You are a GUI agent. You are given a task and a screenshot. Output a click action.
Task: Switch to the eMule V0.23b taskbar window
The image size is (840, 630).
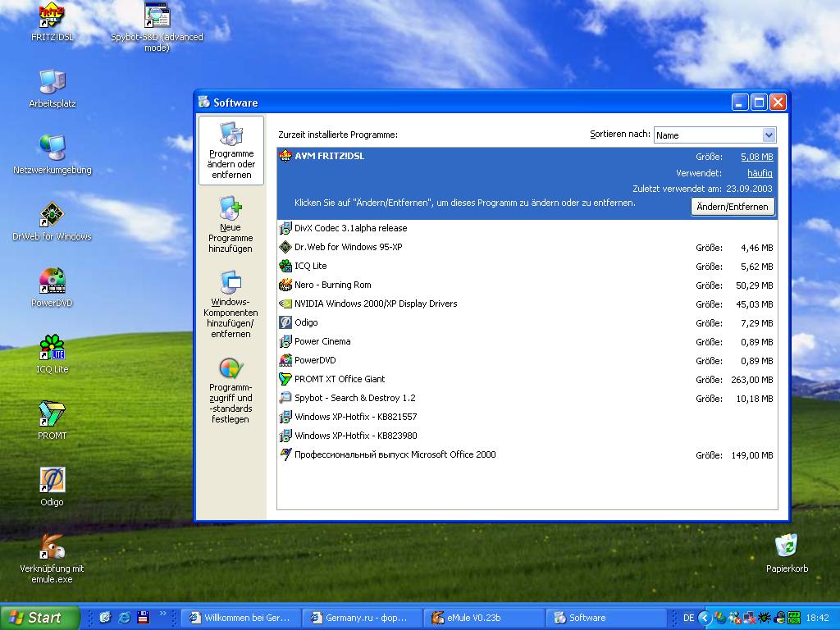[x=484, y=618]
